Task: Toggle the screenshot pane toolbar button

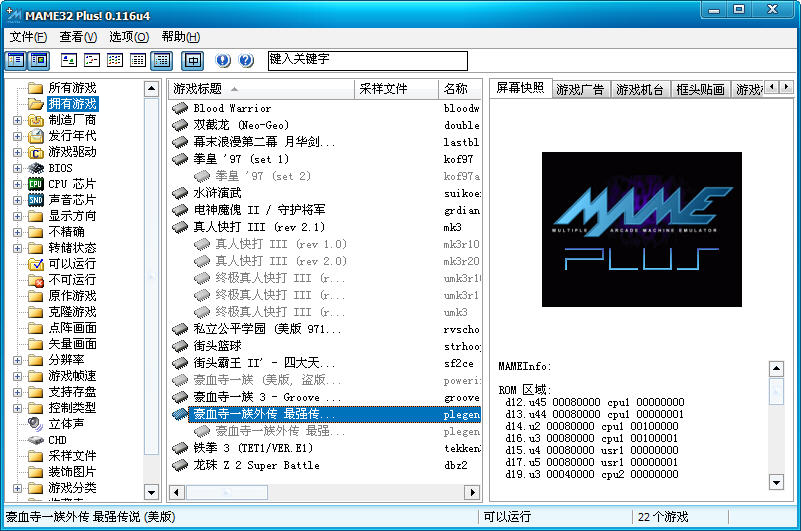Action: [x=38, y=61]
